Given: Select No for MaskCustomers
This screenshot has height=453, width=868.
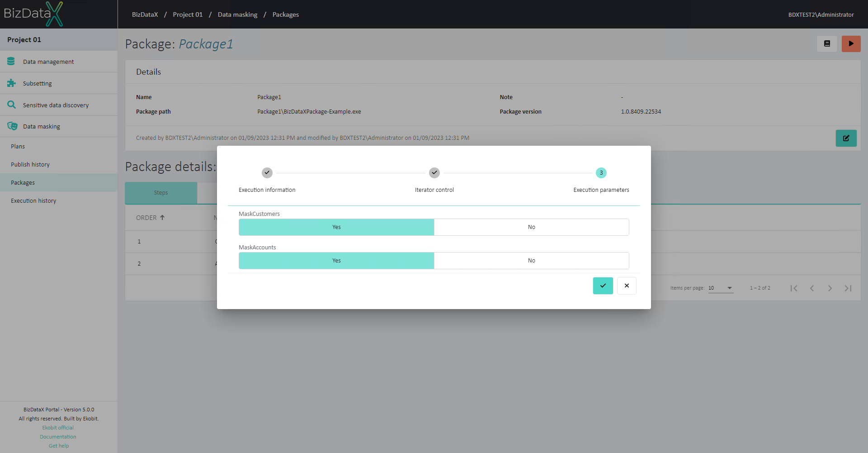Looking at the screenshot, I should pos(532,227).
